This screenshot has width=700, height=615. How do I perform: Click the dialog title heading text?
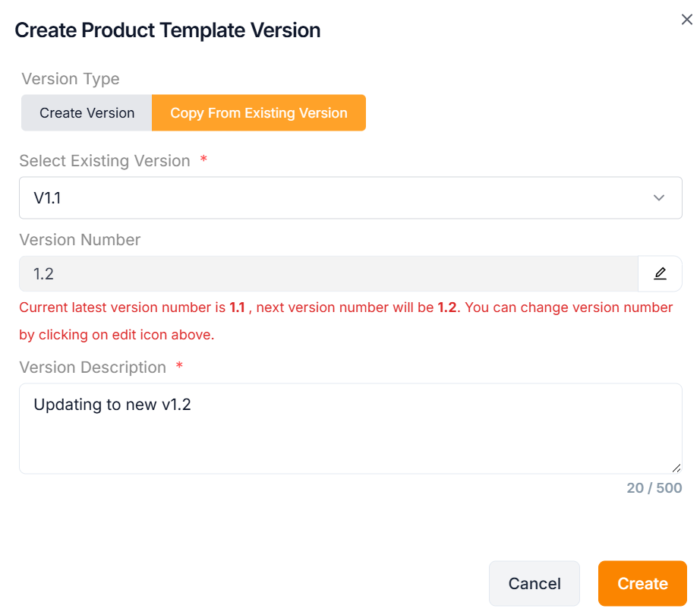168,30
